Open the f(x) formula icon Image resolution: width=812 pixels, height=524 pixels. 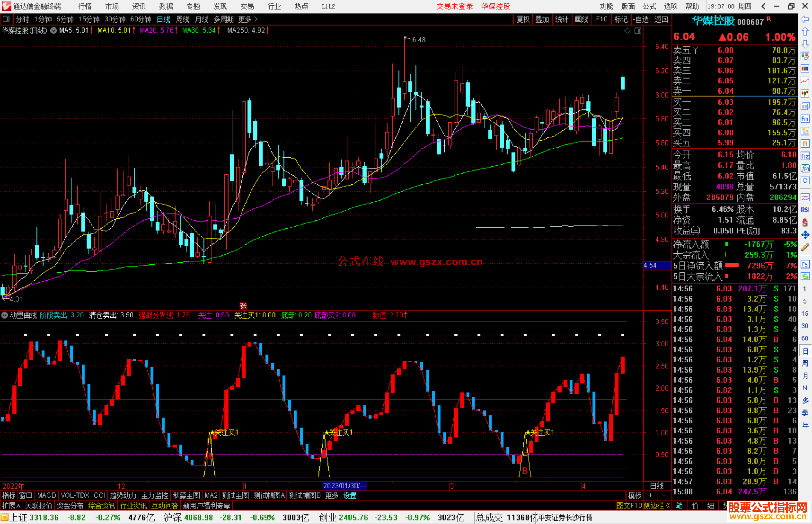805,169
